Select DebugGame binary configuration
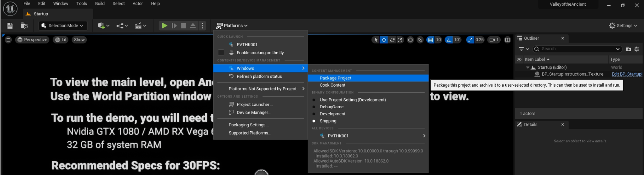 368,107
